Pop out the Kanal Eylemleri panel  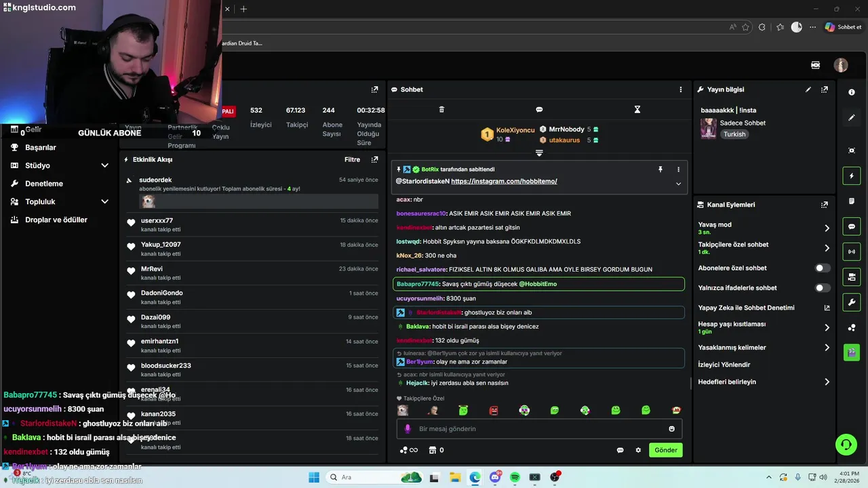click(x=825, y=205)
